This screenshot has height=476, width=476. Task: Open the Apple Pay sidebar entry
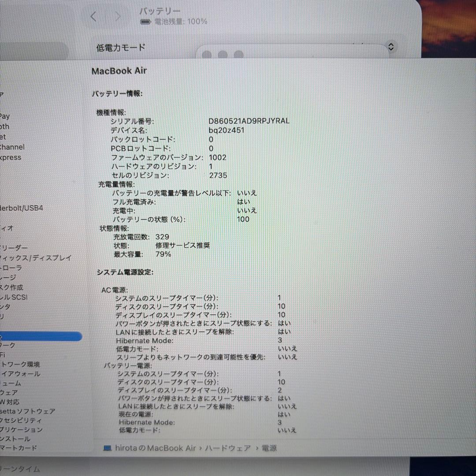[5, 116]
